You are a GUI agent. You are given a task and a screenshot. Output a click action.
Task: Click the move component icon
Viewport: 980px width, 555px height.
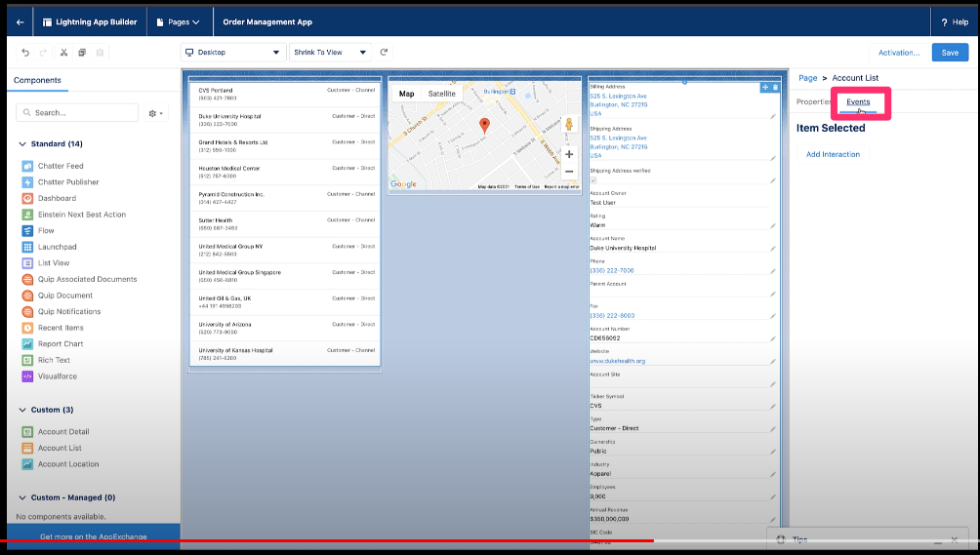[765, 88]
